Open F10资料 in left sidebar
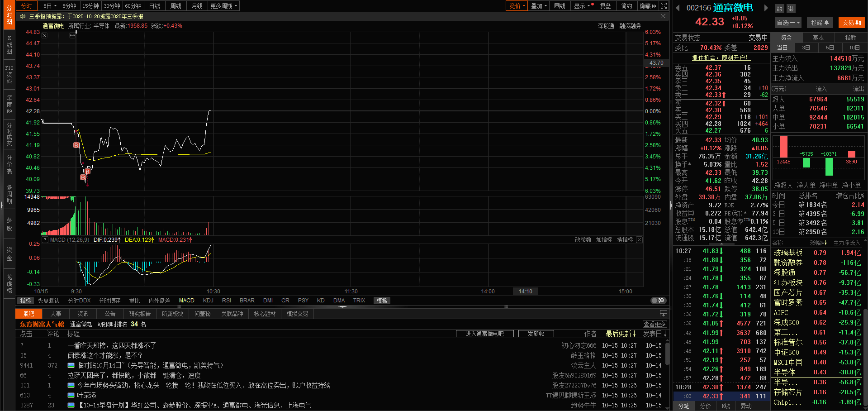 pyautogui.click(x=9, y=75)
